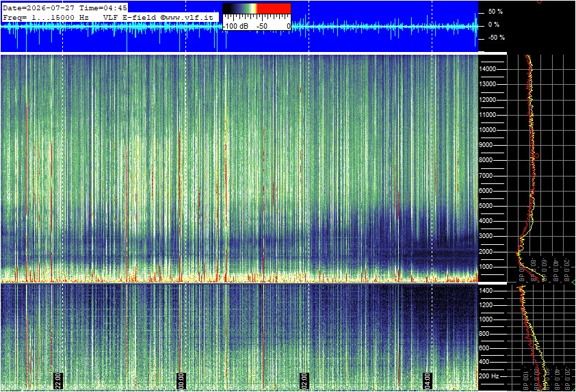Click the Time=04:45 readout
This screenshot has width=576, height=392.
coord(103,8)
